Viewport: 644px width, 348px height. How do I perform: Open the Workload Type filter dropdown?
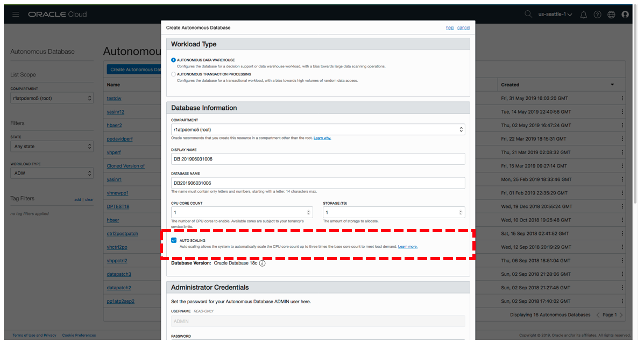pos(52,173)
